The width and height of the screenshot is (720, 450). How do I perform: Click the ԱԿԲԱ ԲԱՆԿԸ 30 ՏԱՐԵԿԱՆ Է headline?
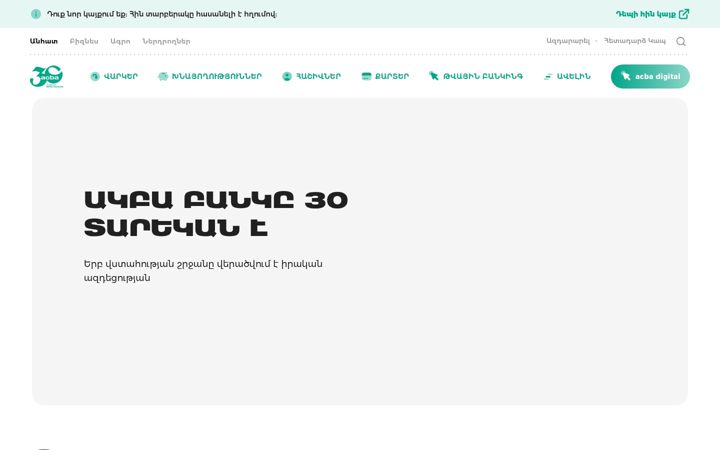click(216, 214)
